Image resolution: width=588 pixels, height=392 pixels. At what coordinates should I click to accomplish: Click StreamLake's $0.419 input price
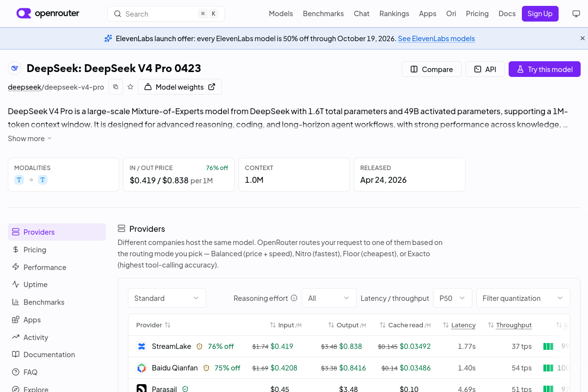point(282,346)
